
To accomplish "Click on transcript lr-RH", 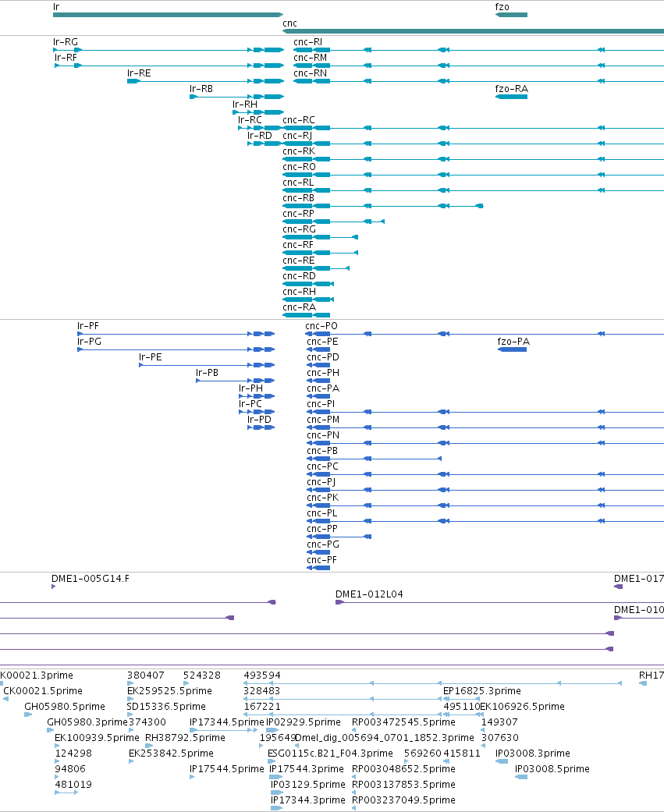I will point(258,112).
